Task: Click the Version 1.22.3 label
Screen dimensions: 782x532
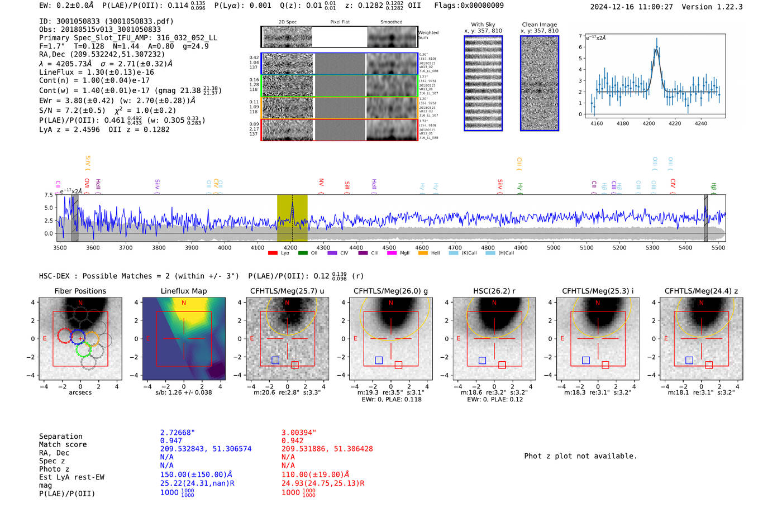Action: pos(712,7)
